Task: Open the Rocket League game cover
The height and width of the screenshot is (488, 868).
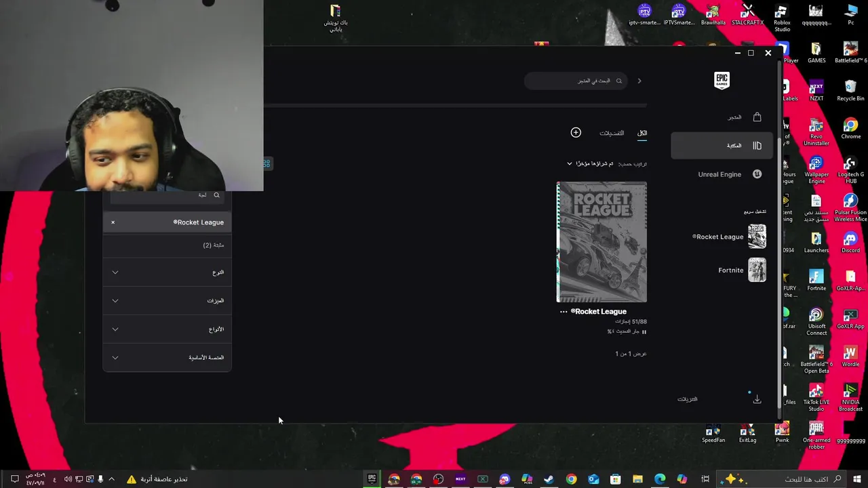Action: 601,242
